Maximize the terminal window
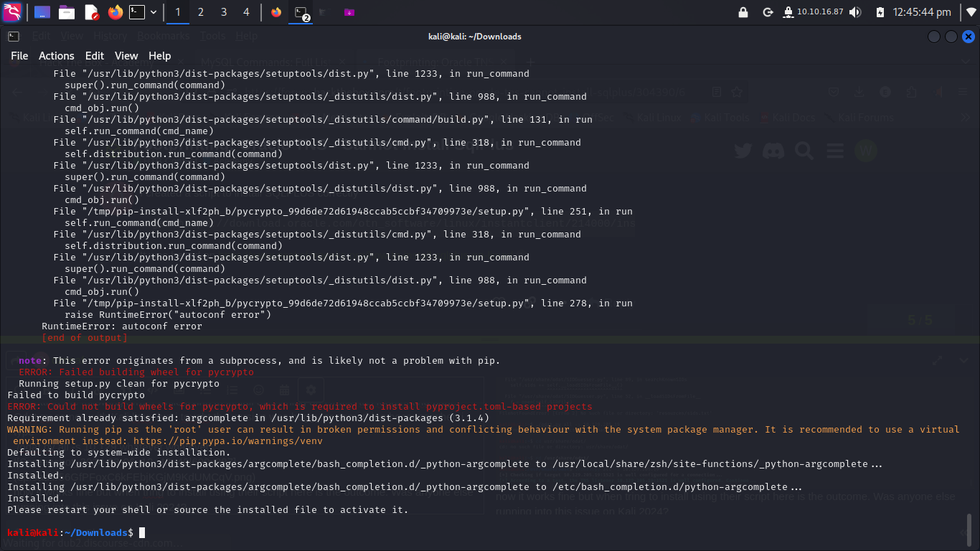The width and height of the screenshot is (980, 551). point(951,37)
